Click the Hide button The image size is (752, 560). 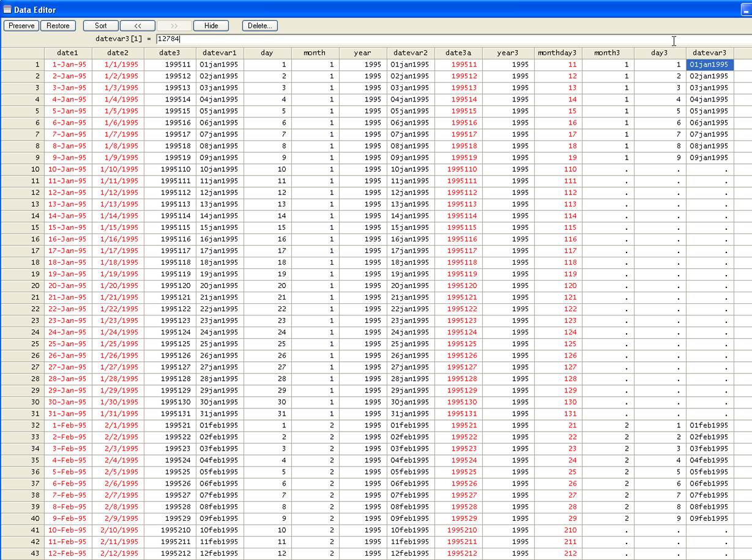211,26
